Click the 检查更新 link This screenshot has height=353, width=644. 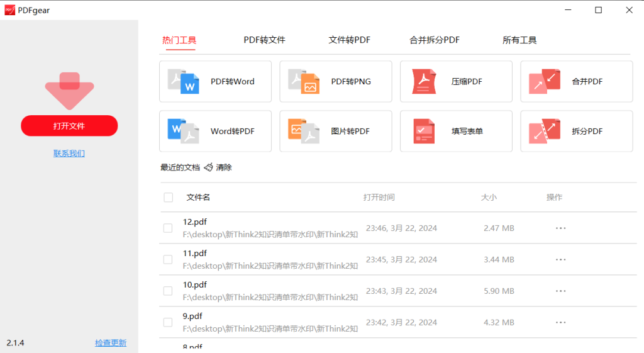click(111, 343)
